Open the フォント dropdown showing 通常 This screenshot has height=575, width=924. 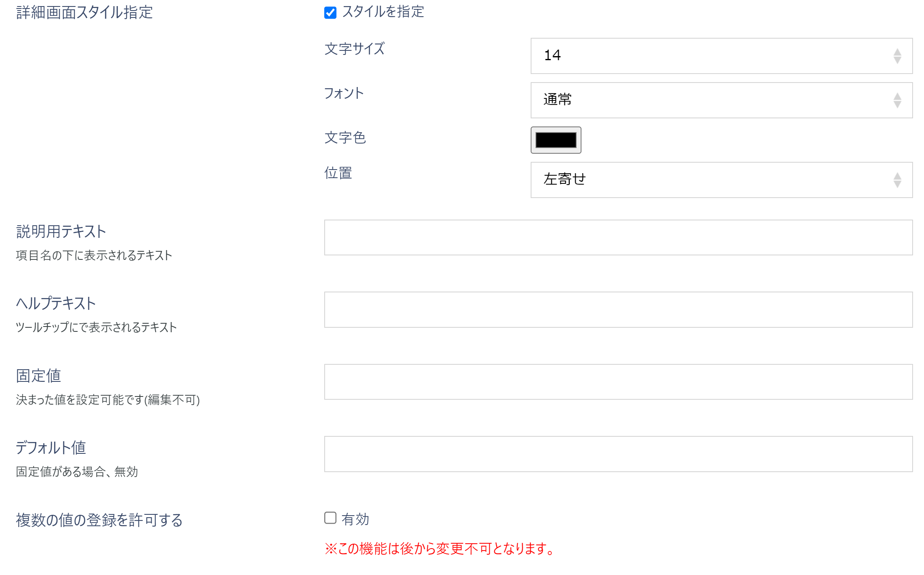point(719,100)
